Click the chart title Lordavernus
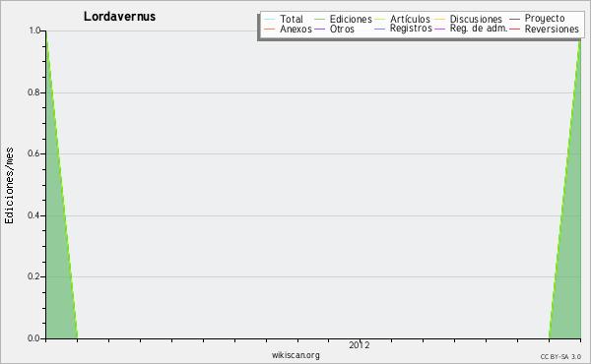This screenshot has width=591, height=364. tap(119, 17)
